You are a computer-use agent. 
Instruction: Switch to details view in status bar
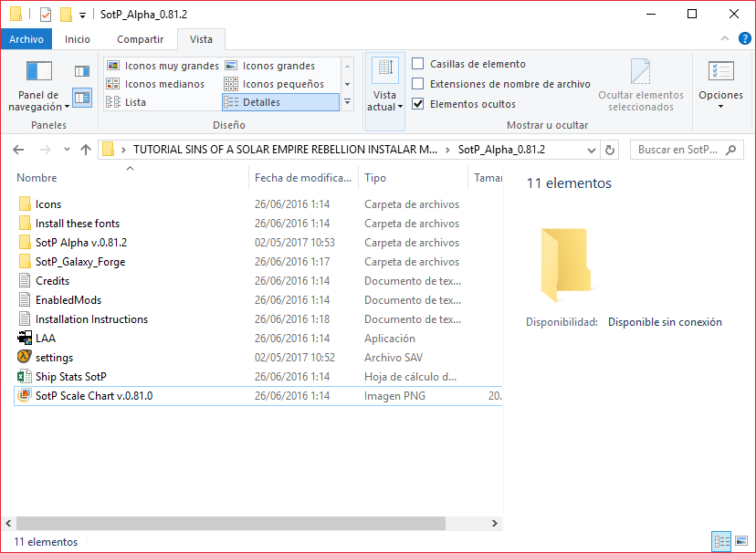point(721,541)
